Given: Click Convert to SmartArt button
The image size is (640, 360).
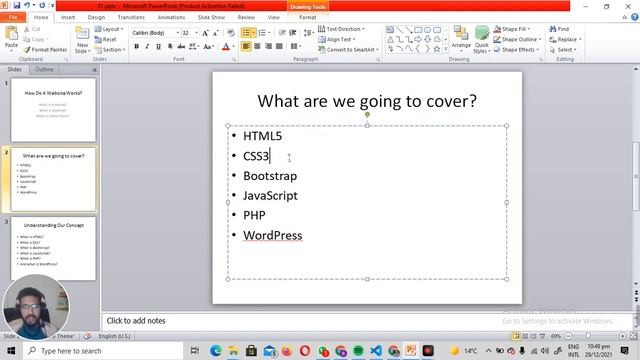Looking at the screenshot, I should [349, 50].
